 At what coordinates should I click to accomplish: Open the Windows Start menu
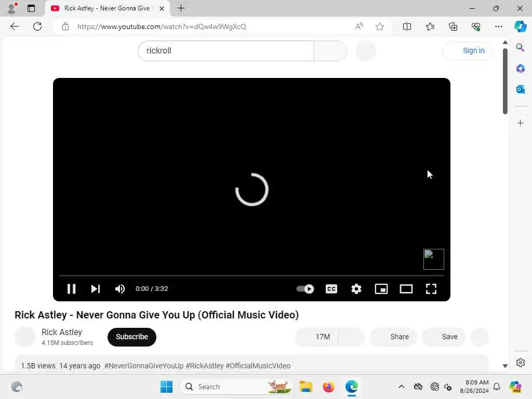tap(166, 387)
